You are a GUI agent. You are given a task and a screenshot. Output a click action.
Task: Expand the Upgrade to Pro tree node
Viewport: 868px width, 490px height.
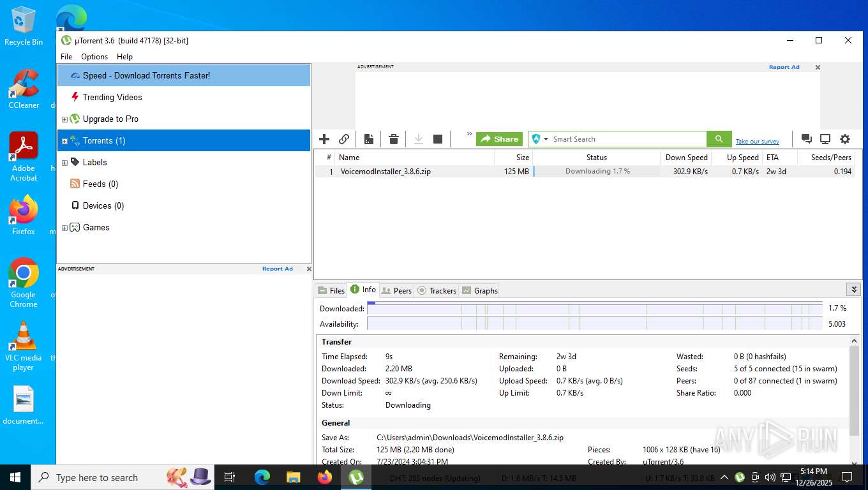64,119
